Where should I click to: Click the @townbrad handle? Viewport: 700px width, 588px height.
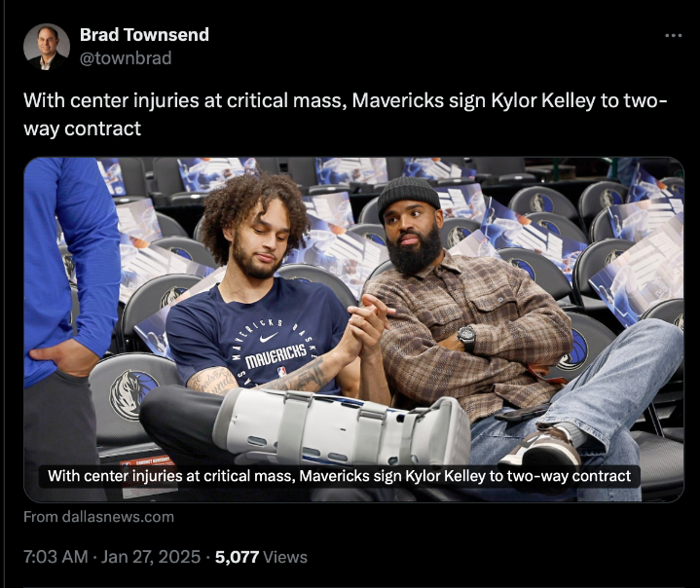click(126, 58)
